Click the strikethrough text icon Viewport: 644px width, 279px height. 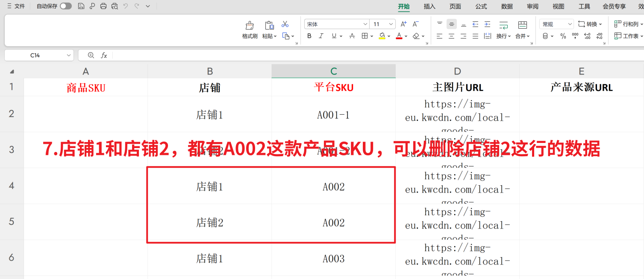coord(352,36)
